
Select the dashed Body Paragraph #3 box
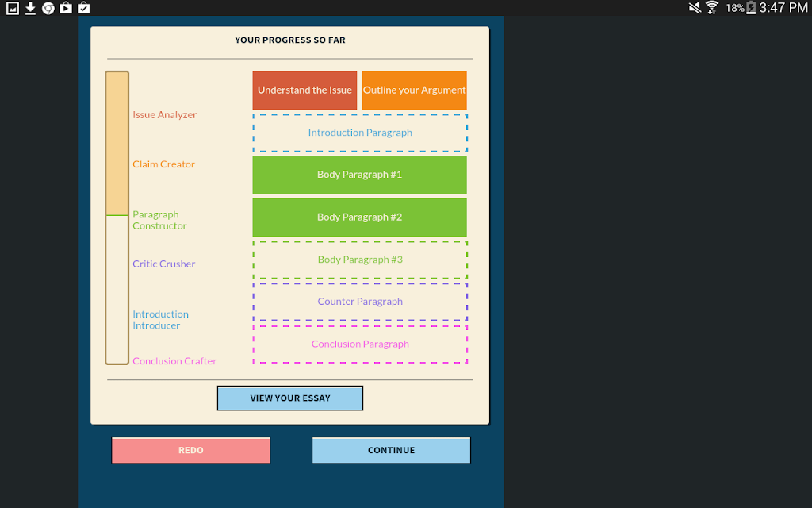360,260
